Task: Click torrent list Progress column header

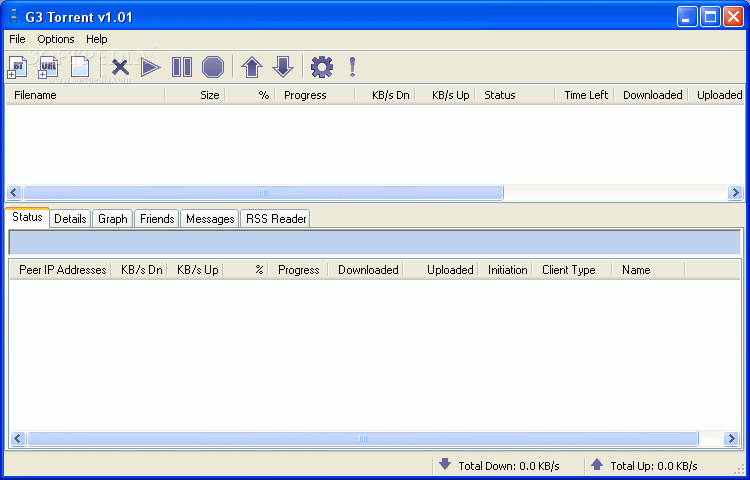Action: tap(315, 95)
